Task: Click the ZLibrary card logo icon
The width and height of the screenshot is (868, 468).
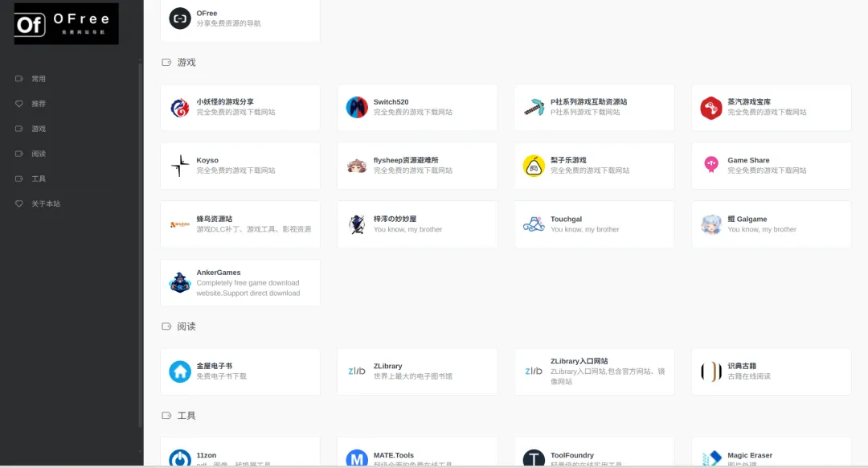Action: [x=357, y=371]
